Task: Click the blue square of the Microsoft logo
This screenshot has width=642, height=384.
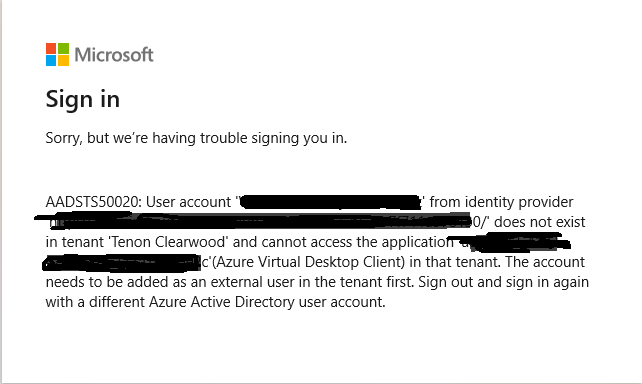Action: click(x=51, y=61)
